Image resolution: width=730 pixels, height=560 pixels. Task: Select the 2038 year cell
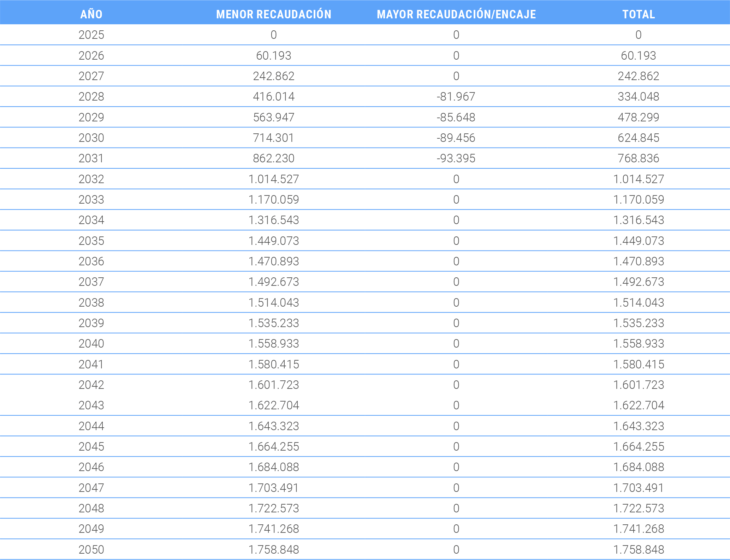tap(91, 302)
